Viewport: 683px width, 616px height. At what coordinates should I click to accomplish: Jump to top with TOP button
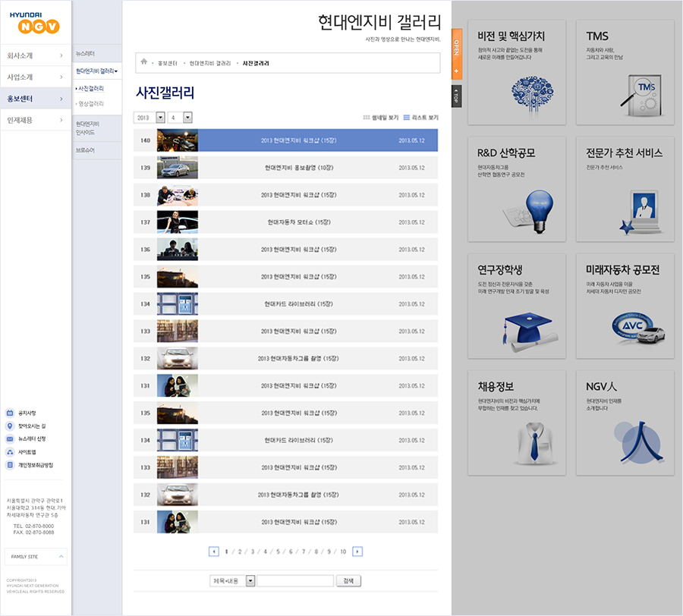tap(457, 96)
